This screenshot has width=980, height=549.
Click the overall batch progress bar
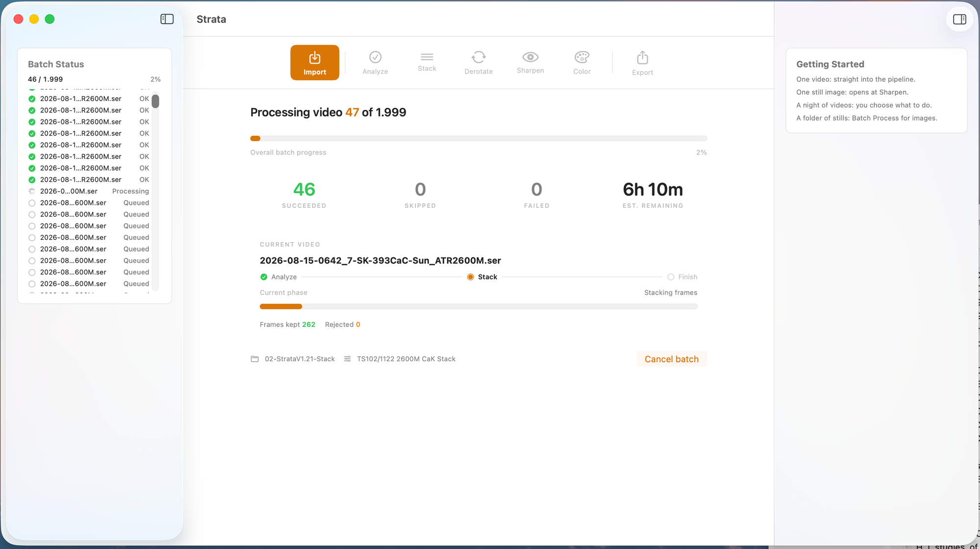(x=479, y=138)
